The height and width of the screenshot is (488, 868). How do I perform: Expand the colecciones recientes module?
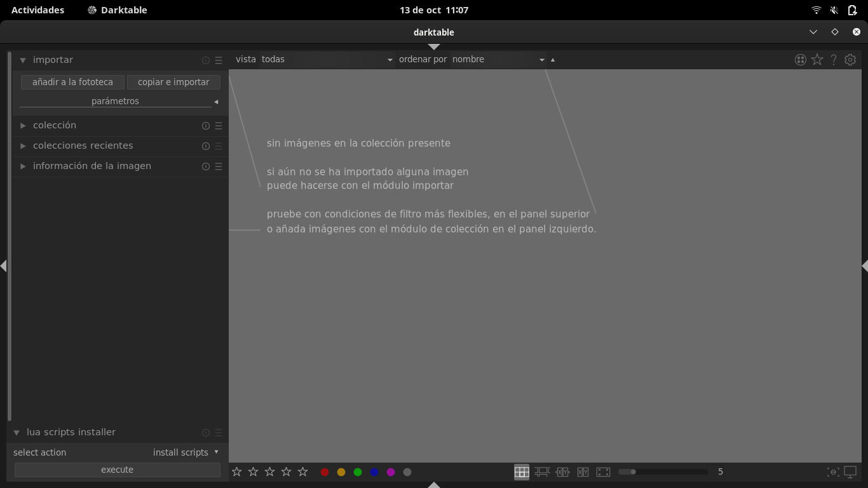[x=23, y=146]
